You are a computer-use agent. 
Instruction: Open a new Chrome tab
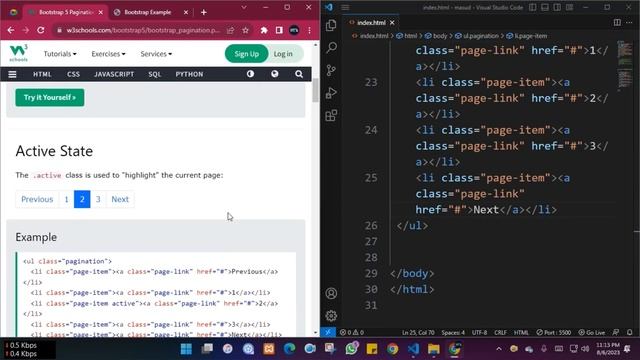[204, 12]
